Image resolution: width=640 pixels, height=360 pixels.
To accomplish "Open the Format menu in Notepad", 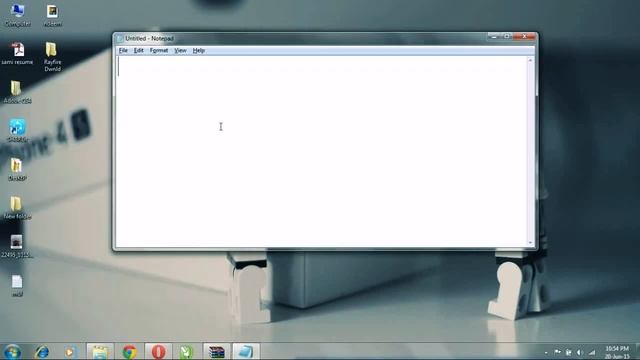I will tap(159, 51).
